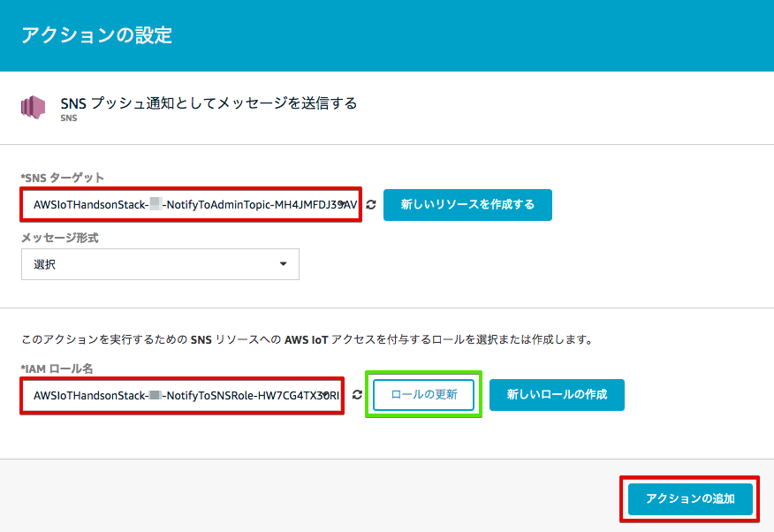Viewport: 774px width, 532px height.
Task: Open the SNS target dropdown
Action: click(191, 204)
